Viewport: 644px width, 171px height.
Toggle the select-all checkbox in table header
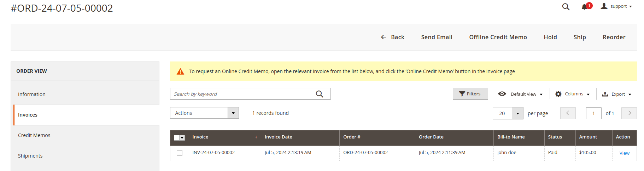point(177,138)
